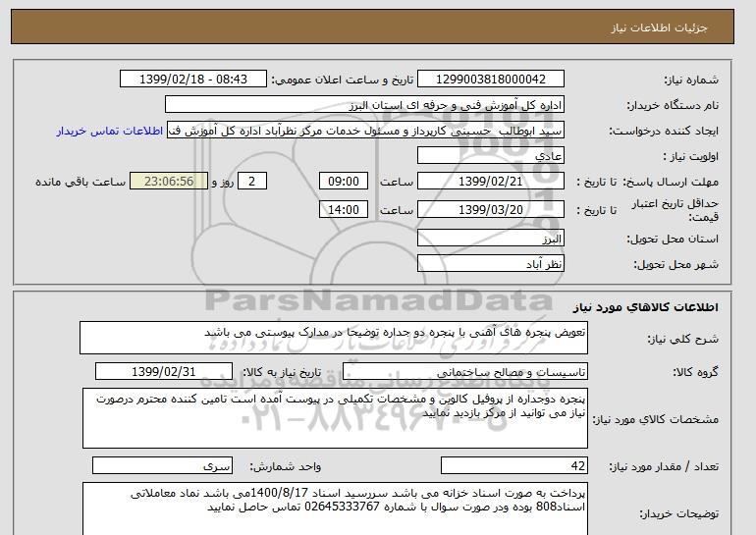Click the label استان محل تحویل
Screen dimensions: 756x535
pyautogui.click(x=673, y=239)
